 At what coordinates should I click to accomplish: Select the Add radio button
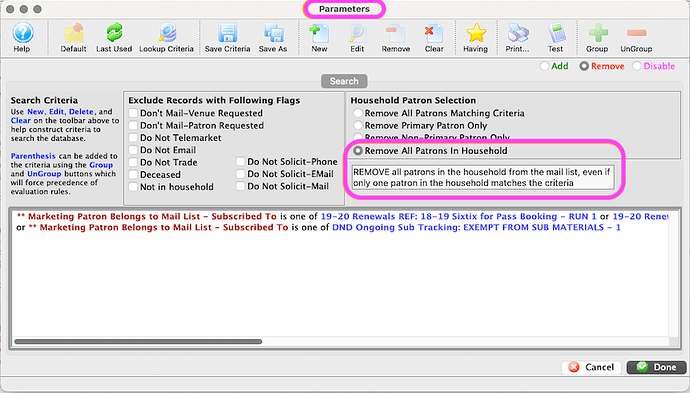coord(545,66)
